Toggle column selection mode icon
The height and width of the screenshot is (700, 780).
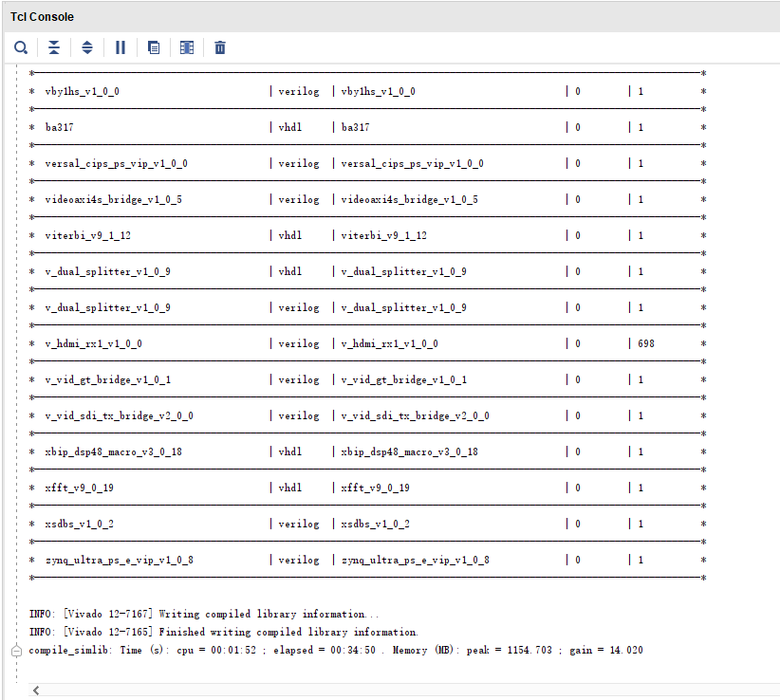tap(187, 47)
